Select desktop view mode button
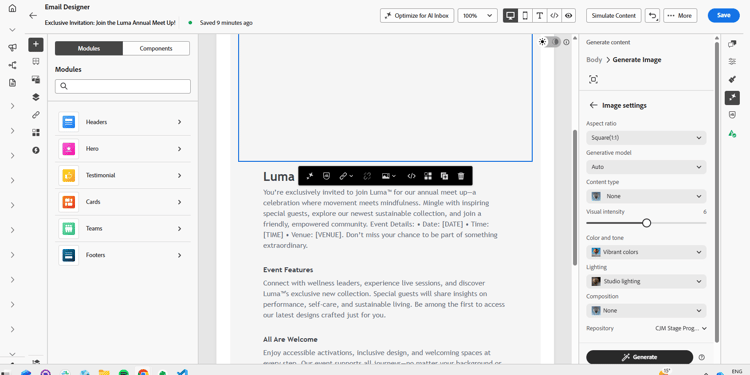This screenshot has width=750, height=375. point(510,15)
